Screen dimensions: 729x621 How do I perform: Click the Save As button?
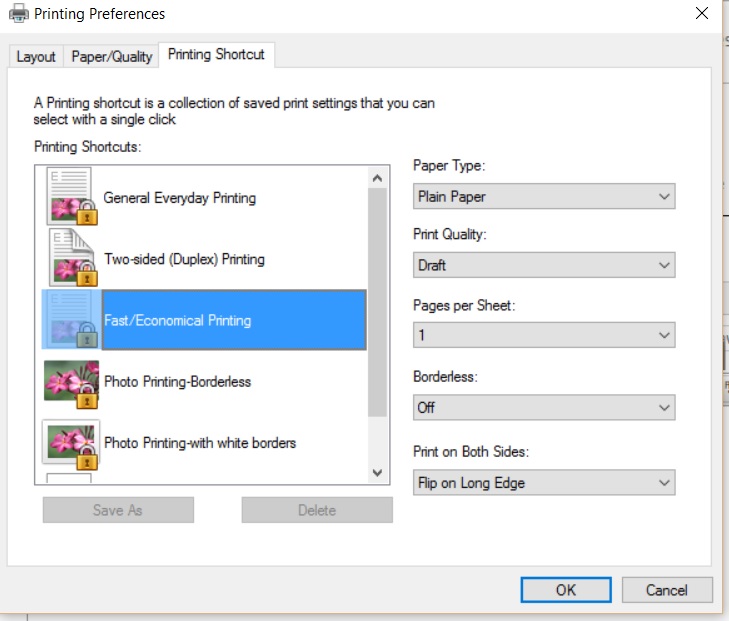click(x=118, y=510)
